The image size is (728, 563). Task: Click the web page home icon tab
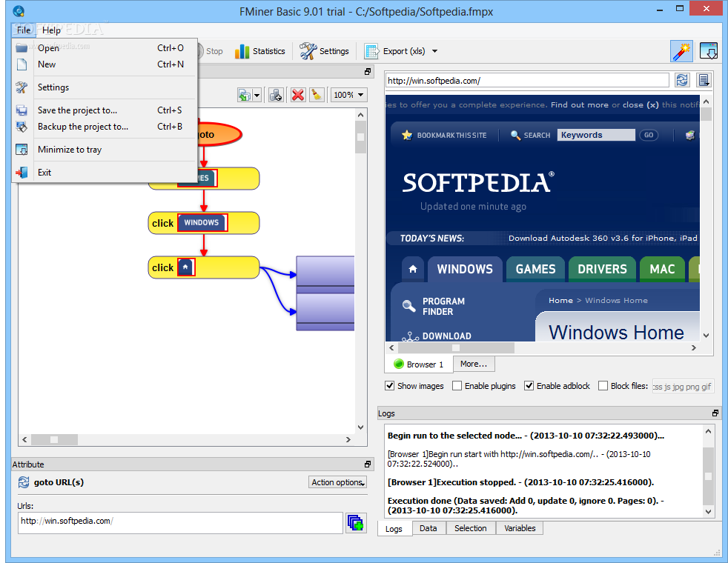coord(413,269)
